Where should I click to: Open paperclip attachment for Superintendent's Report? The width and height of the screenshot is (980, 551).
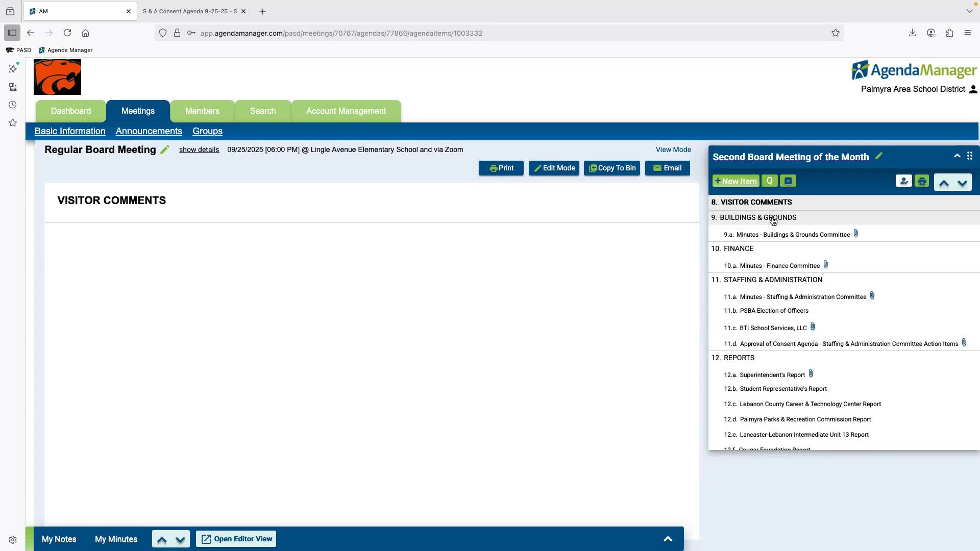(811, 374)
